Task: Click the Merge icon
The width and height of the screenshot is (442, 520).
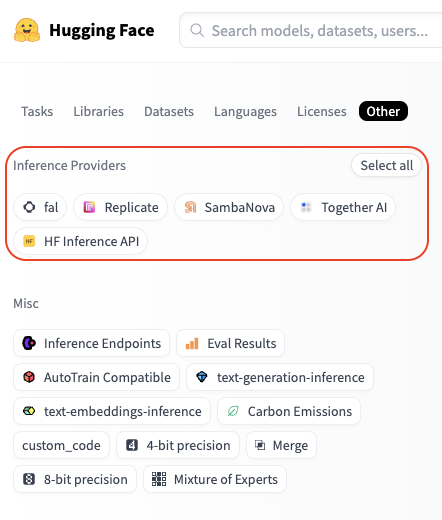Action: (x=260, y=445)
